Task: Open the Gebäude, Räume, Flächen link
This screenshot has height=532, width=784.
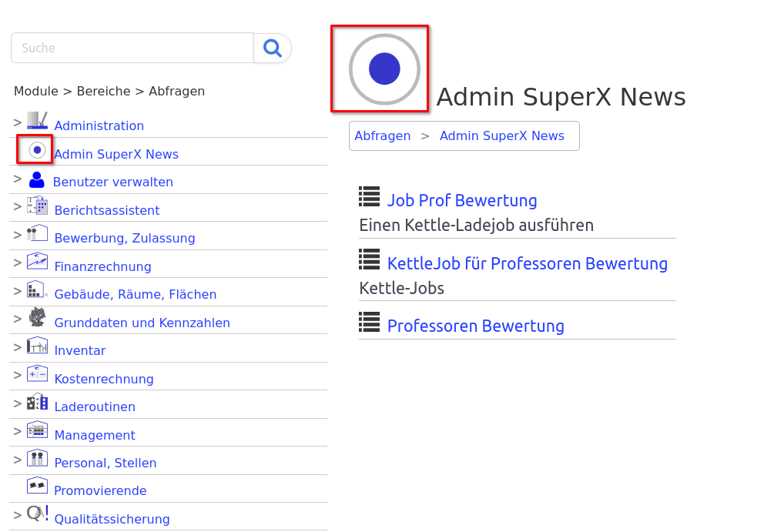Action: (135, 295)
